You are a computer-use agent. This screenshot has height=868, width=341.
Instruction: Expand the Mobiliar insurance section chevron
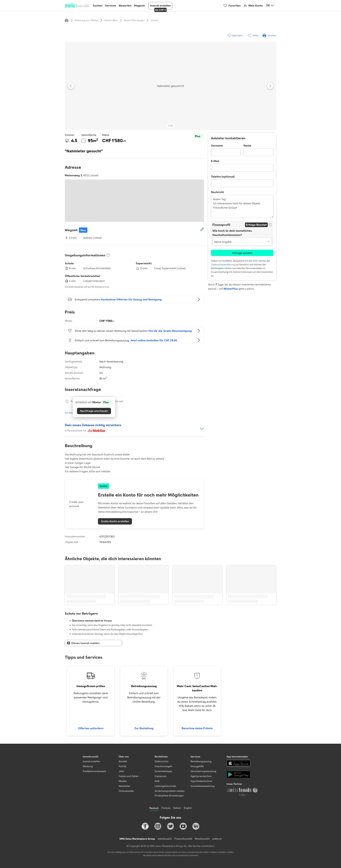(x=202, y=429)
